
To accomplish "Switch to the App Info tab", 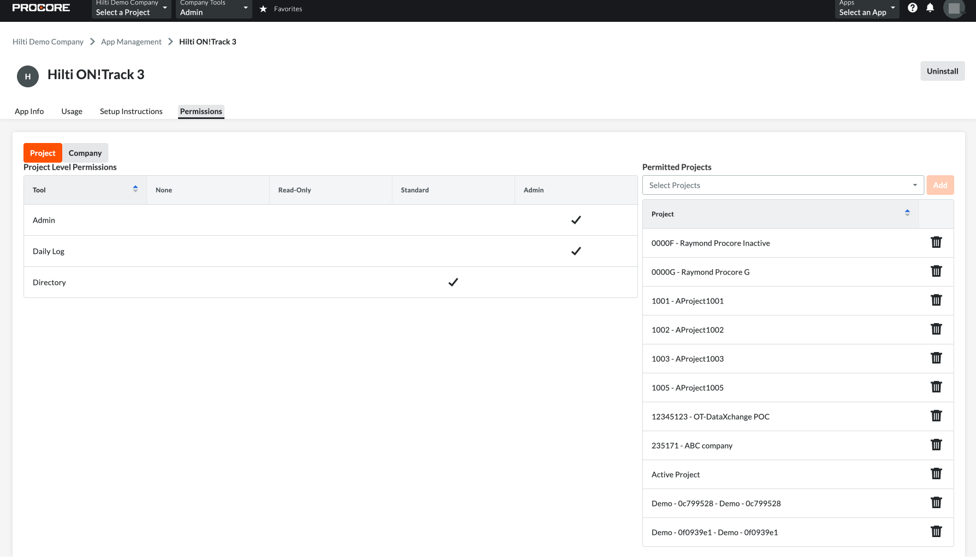I will coord(29,111).
